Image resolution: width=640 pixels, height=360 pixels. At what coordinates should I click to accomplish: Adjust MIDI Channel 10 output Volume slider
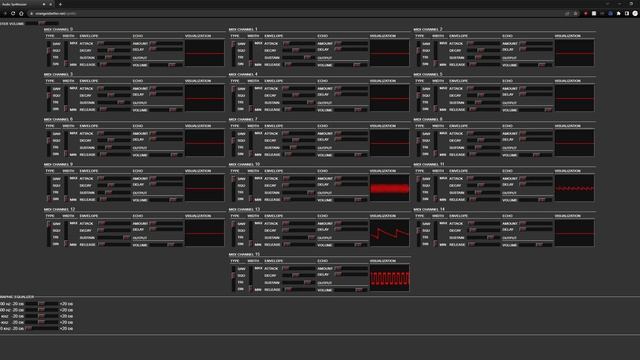[x=351, y=200]
